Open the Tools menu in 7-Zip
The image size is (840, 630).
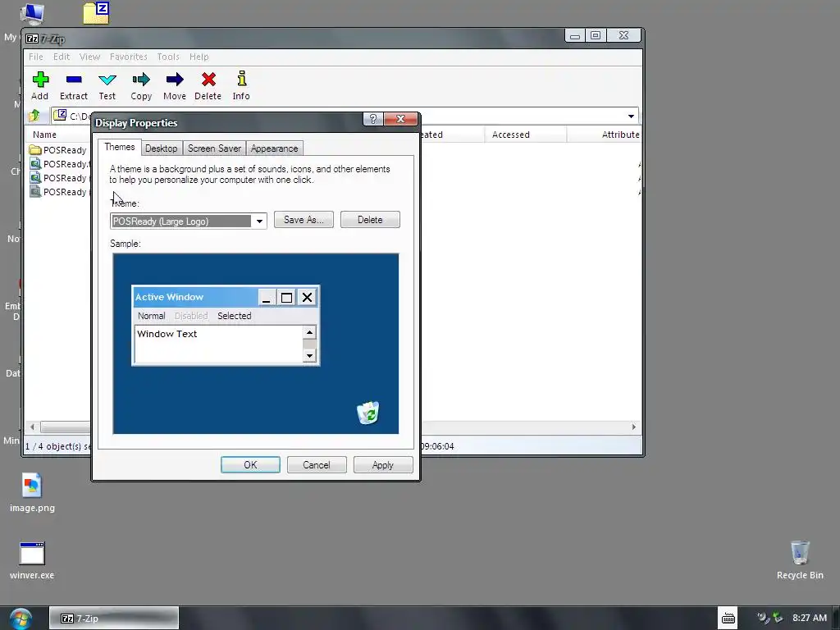(168, 57)
